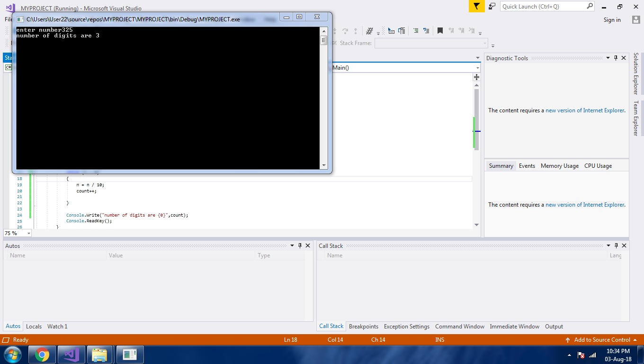
Task: Open the debug toolbar overflow options
Action: [x=378, y=34]
